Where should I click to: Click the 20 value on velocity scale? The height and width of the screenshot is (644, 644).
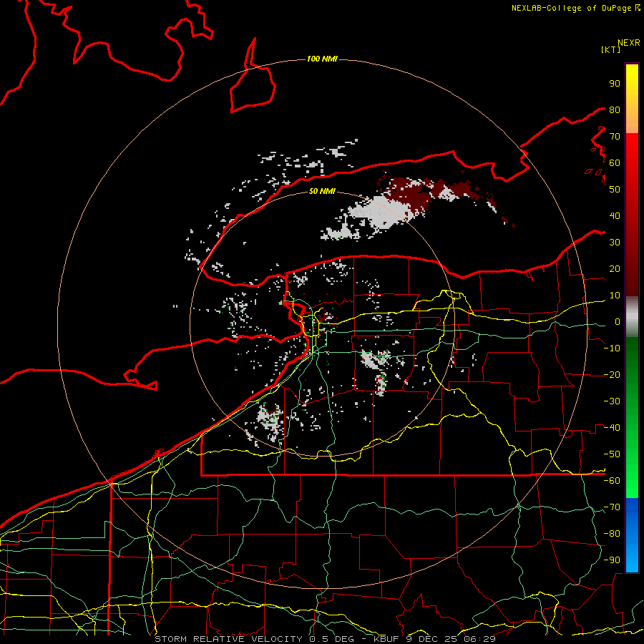click(x=615, y=268)
